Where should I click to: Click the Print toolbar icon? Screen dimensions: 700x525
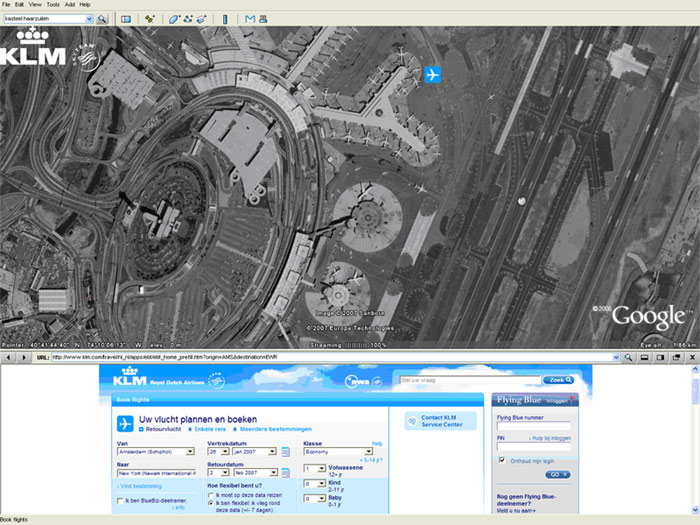point(263,19)
